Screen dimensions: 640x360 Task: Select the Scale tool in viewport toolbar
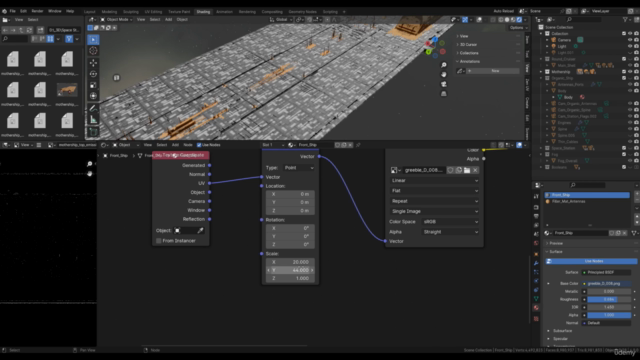point(93,85)
